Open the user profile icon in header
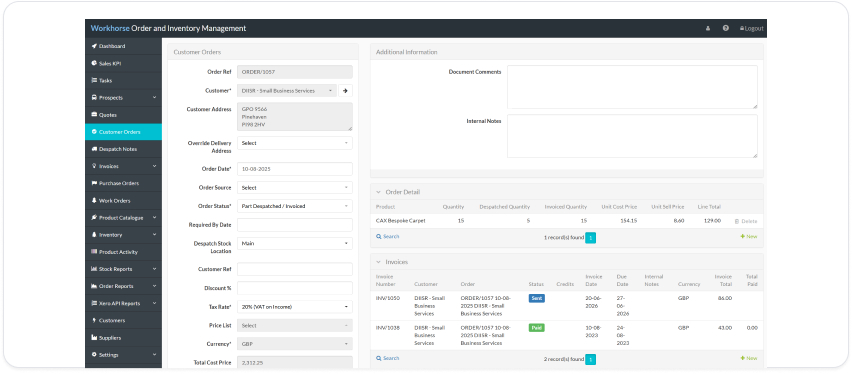This screenshot has height=374, width=852. pos(707,28)
